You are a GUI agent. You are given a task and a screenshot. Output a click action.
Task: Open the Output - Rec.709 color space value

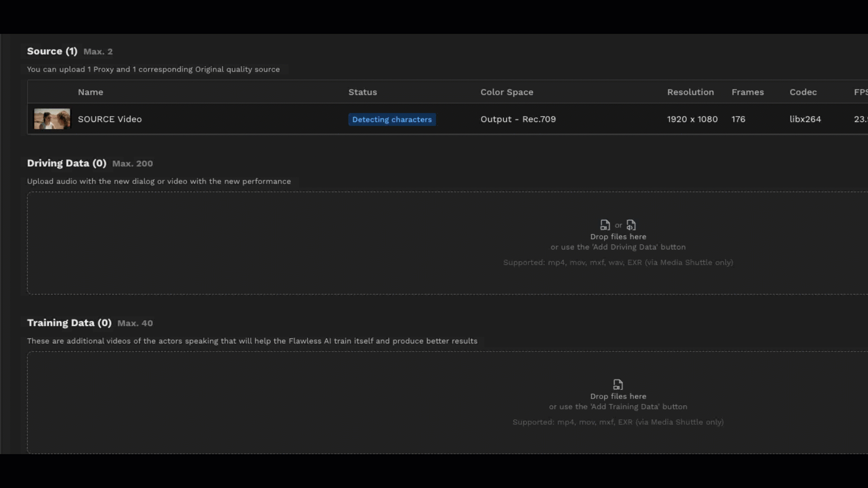[x=518, y=119]
